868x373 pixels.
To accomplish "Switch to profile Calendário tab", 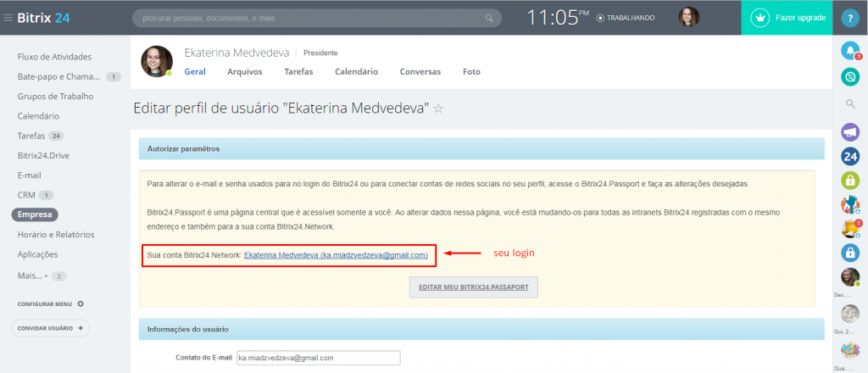I will [x=357, y=72].
